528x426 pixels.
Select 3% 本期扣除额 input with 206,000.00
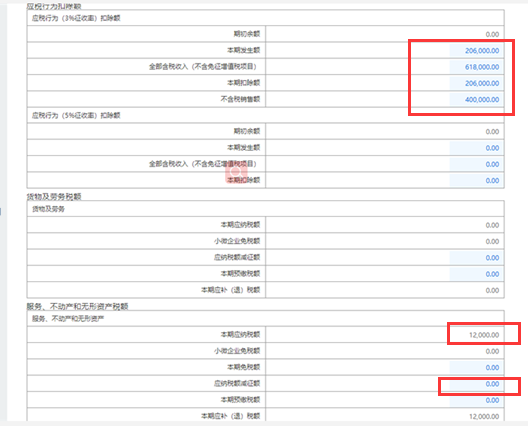(476, 83)
